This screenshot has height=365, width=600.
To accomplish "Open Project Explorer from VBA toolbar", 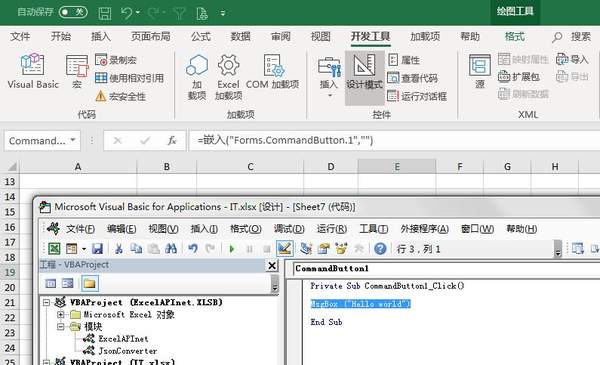I will click(306, 249).
